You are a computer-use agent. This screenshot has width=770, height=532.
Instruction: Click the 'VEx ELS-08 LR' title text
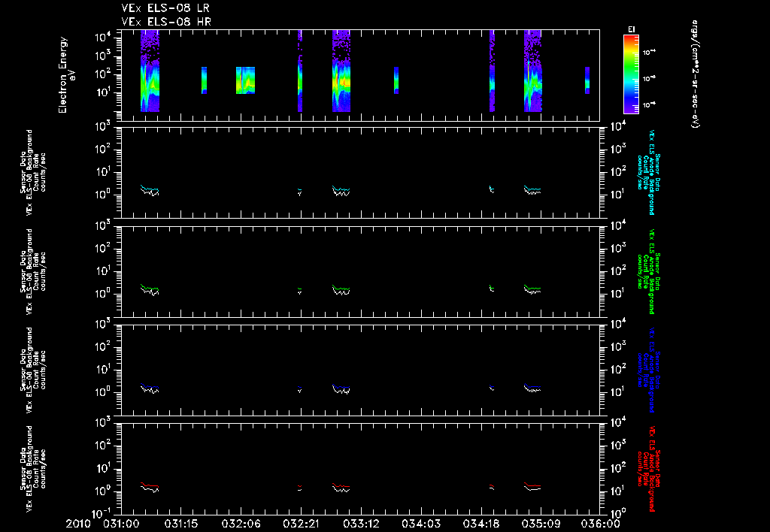pos(165,8)
